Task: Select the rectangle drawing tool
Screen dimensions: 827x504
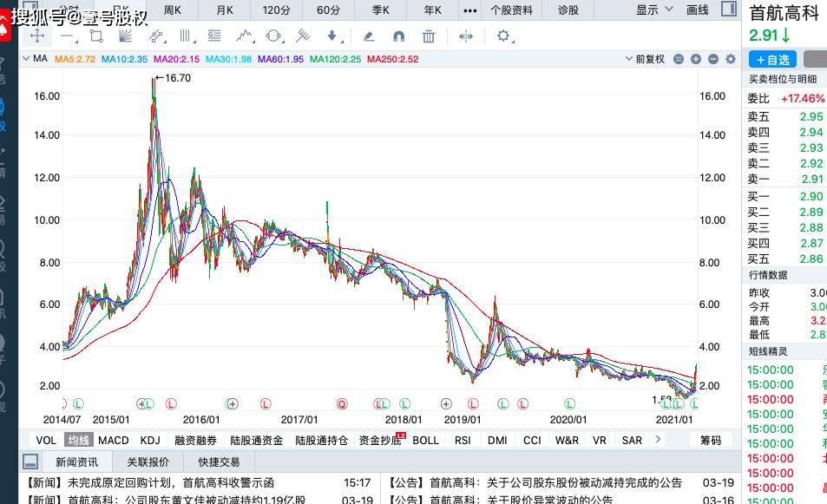Action: [x=95, y=36]
